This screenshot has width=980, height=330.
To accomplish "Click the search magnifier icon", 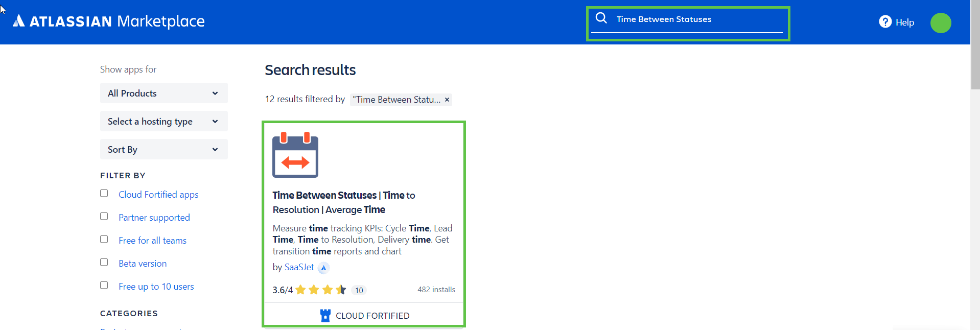I will (x=601, y=18).
